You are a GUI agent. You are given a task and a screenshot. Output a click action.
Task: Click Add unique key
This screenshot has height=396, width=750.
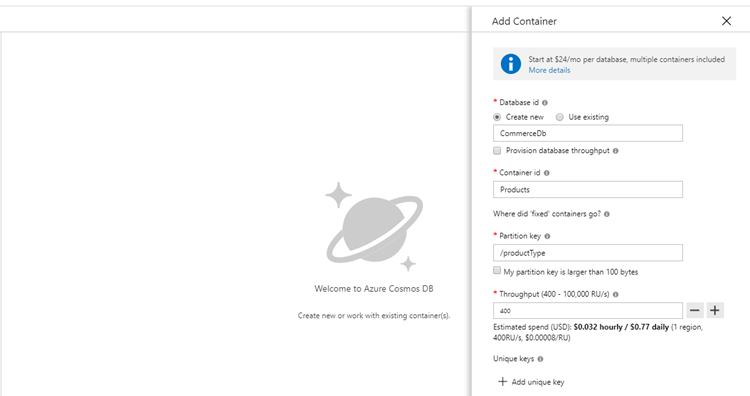(531, 382)
